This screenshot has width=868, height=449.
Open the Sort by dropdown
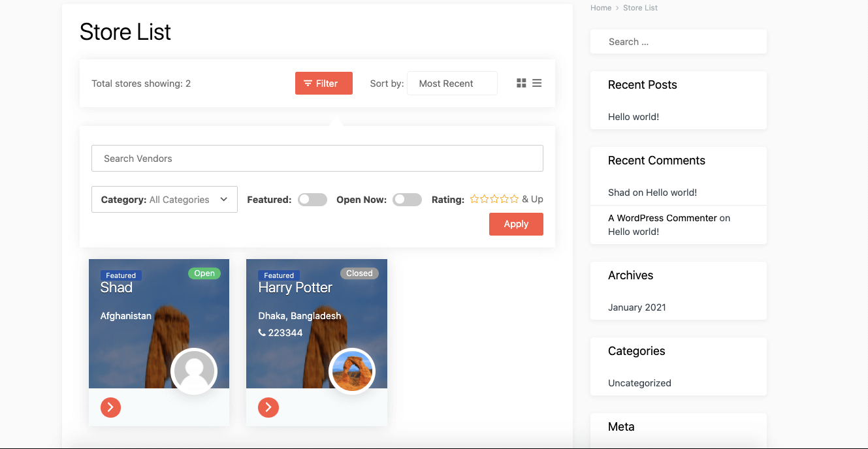pyautogui.click(x=452, y=83)
